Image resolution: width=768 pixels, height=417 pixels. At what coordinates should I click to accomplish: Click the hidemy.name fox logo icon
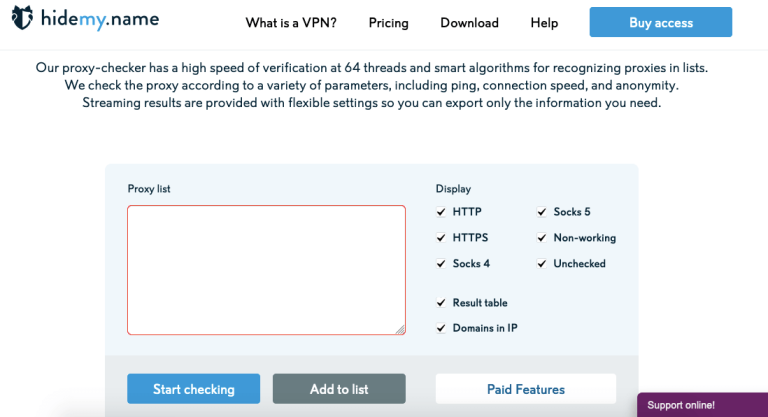point(23,18)
